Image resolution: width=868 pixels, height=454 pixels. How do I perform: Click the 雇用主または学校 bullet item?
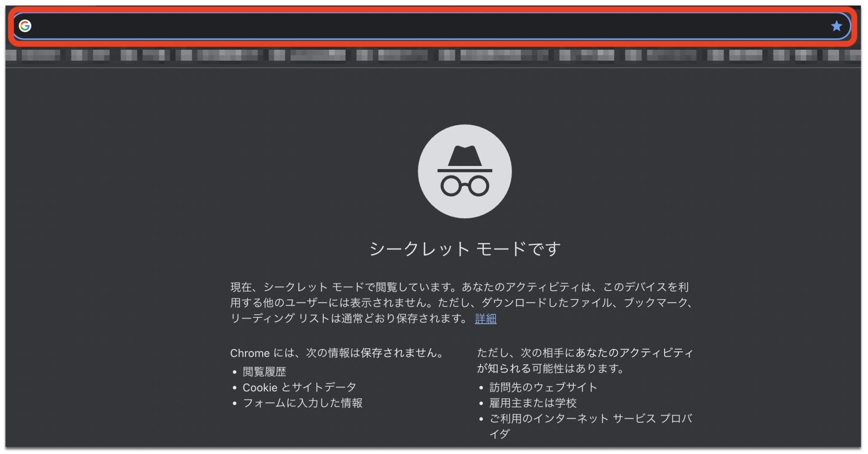pos(533,403)
